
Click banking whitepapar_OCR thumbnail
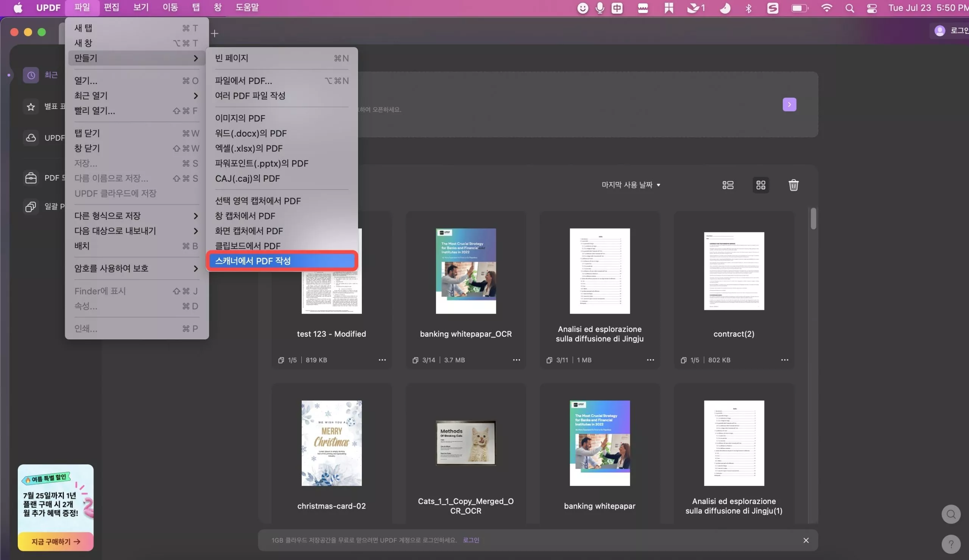click(466, 271)
